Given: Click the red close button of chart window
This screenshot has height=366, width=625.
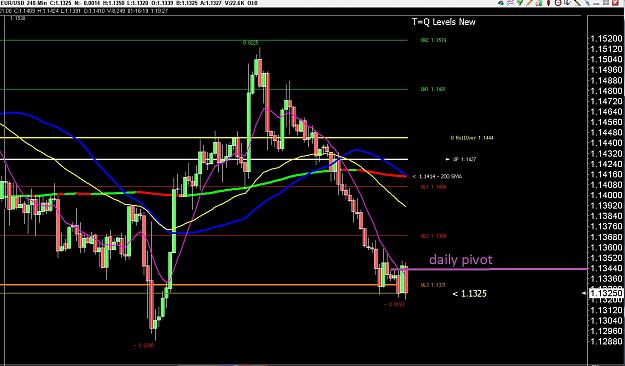Looking at the screenshot, I should (615, 3).
